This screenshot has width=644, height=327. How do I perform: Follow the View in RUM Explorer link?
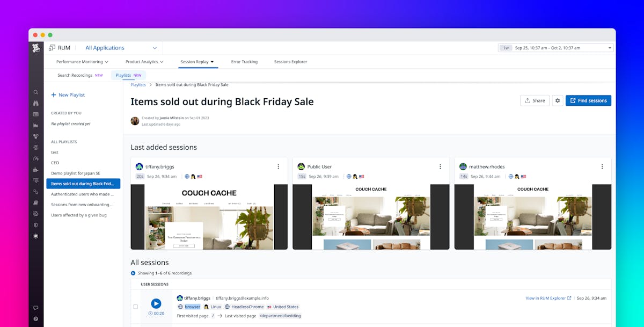[546, 297]
